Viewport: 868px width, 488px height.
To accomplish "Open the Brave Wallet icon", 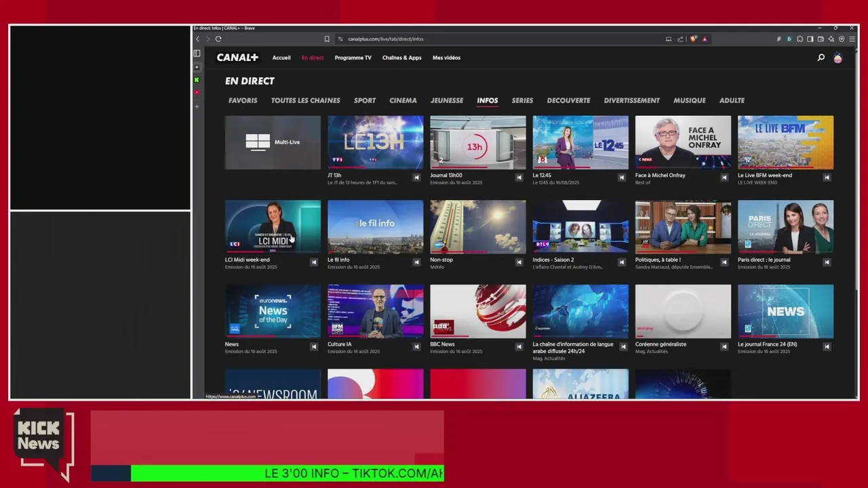I will [x=821, y=39].
